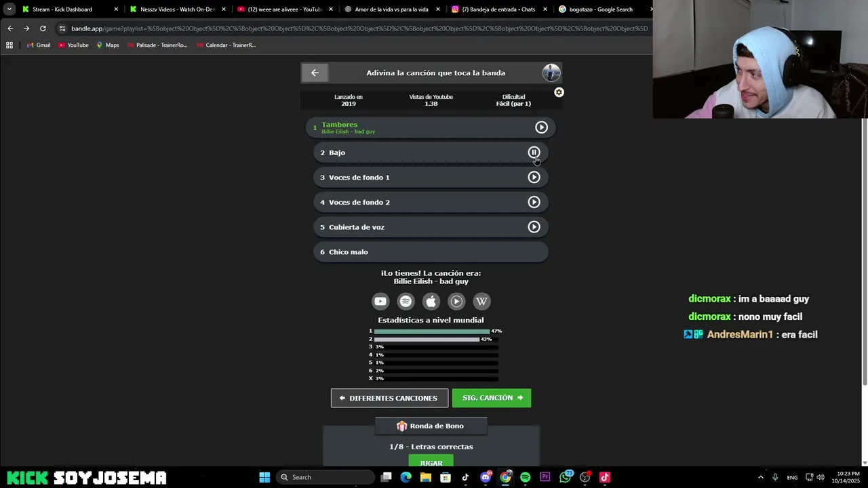Open the browser tab search dropdown

click(9, 9)
